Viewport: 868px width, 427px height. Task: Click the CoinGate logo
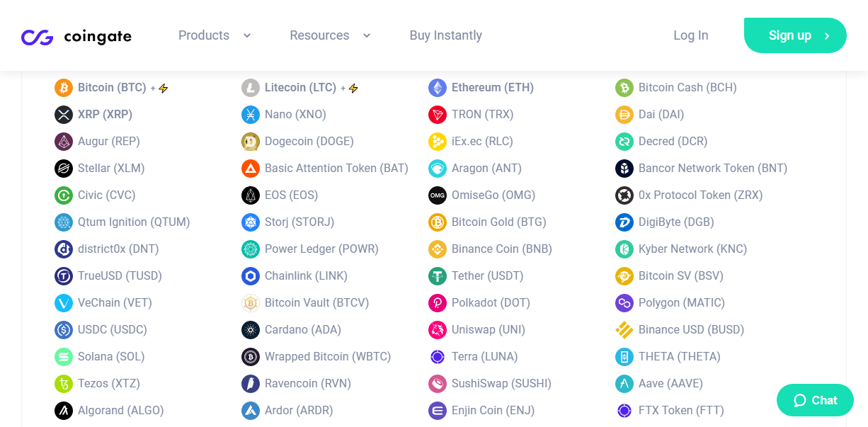[76, 37]
